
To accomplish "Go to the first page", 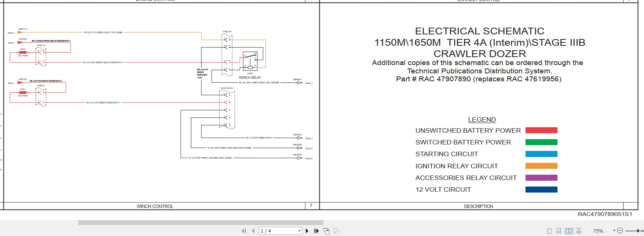I will [244, 231].
